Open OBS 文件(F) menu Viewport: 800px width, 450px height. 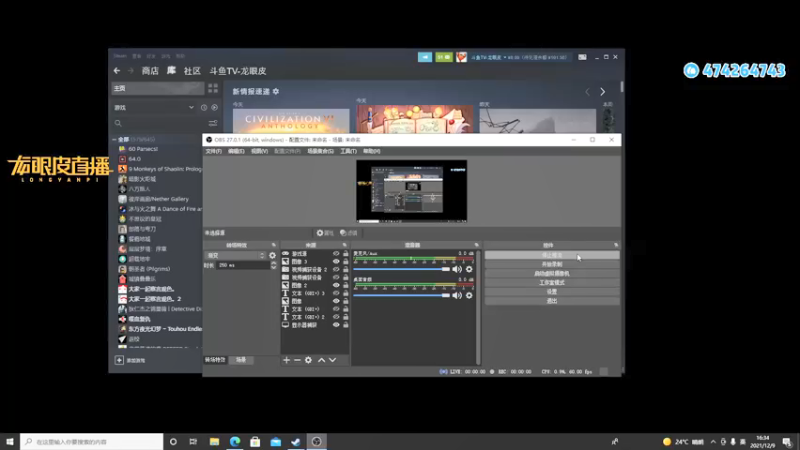213,152
